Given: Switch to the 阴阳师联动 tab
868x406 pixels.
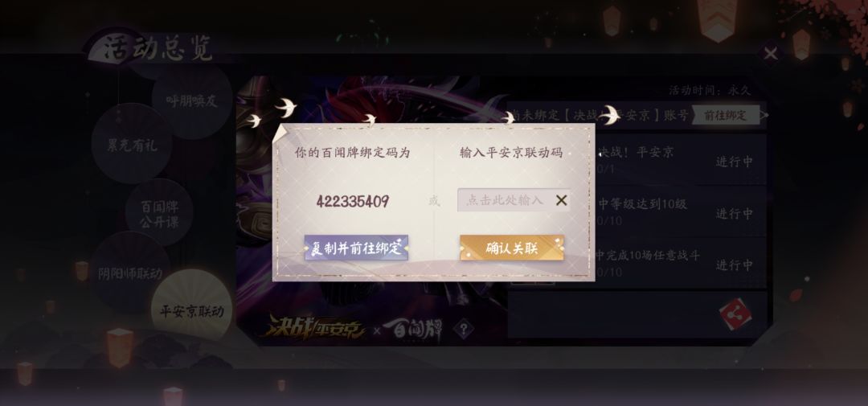Looking at the screenshot, I should 130,273.
